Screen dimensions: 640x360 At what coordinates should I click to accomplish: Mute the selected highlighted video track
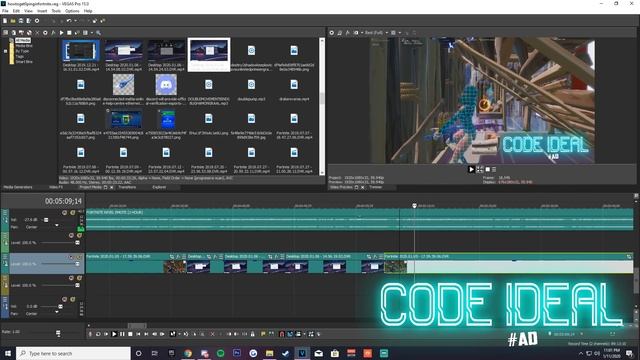point(71,257)
